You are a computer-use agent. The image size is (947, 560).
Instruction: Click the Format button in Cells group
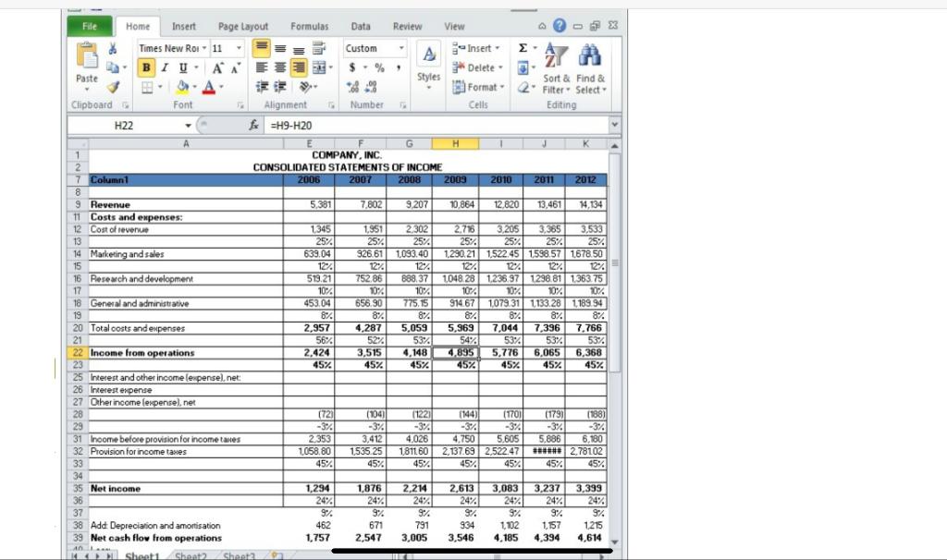[480, 85]
